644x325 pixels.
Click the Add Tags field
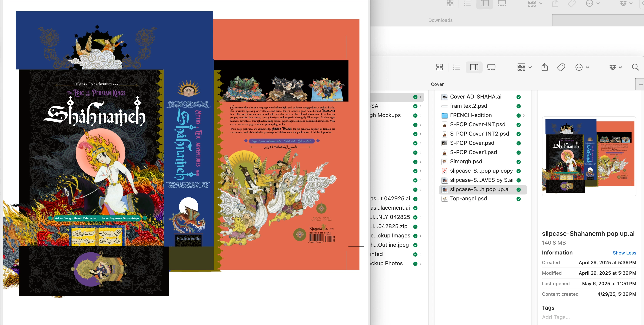(x=555, y=317)
